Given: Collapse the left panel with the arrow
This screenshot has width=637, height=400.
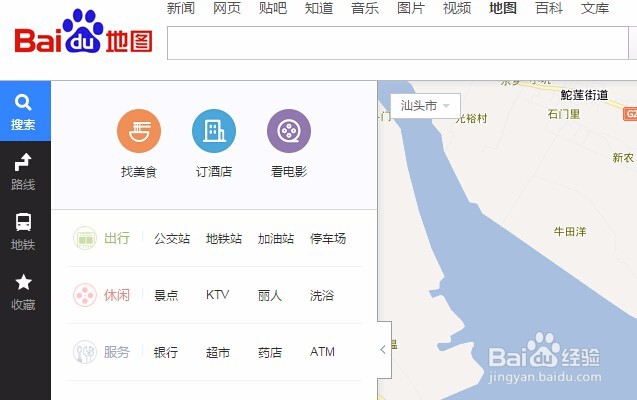Looking at the screenshot, I should pos(384,350).
